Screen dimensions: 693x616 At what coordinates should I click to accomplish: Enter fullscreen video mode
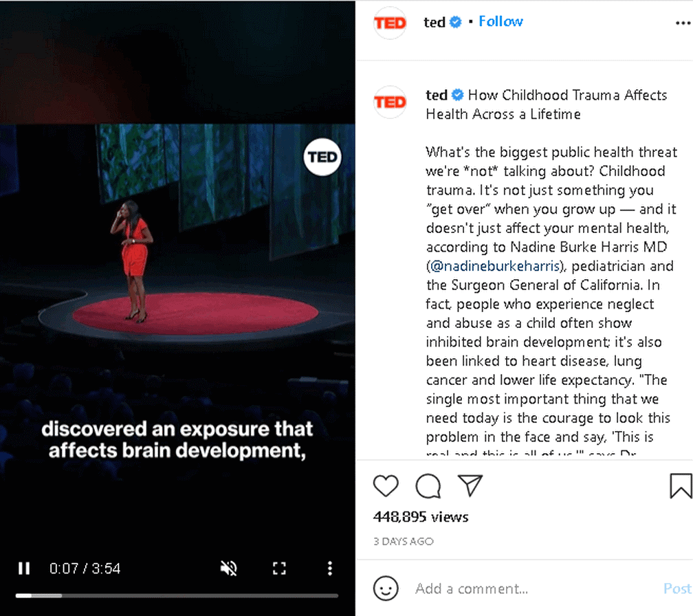pos(279,569)
